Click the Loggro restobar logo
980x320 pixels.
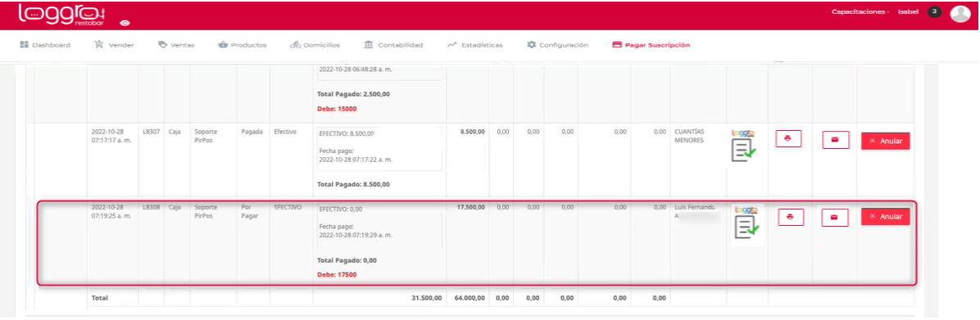click(61, 15)
